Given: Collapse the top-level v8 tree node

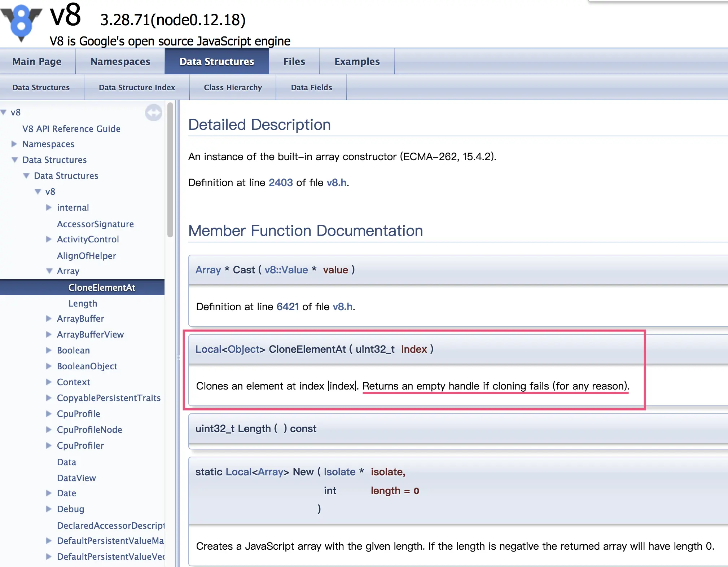Looking at the screenshot, I should (x=4, y=112).
